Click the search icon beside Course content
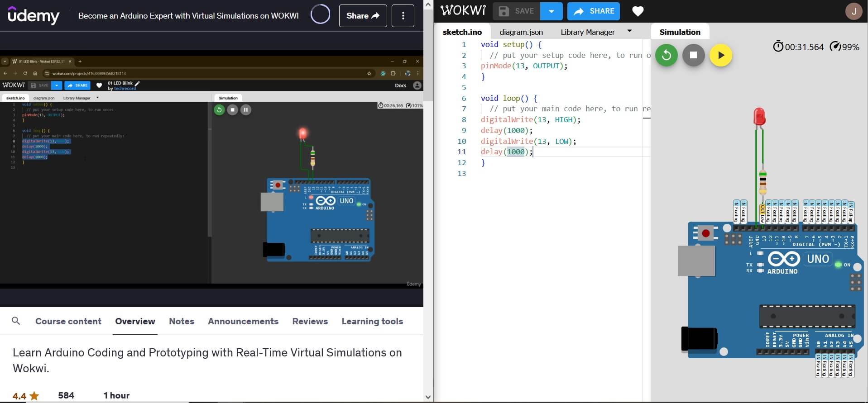 [x=16, y=321]
